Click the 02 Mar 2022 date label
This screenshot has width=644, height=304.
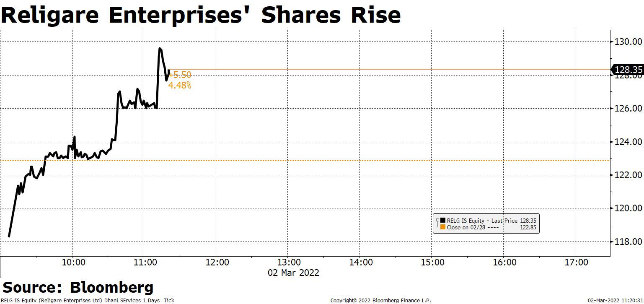click(293, 273)
